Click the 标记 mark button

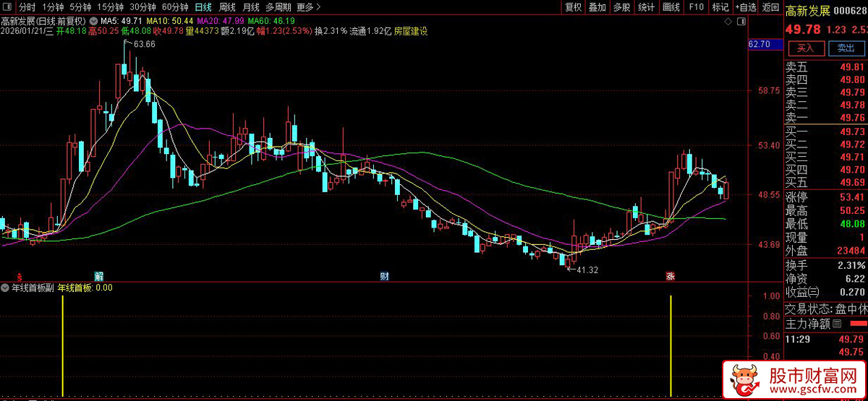[720, 7]
